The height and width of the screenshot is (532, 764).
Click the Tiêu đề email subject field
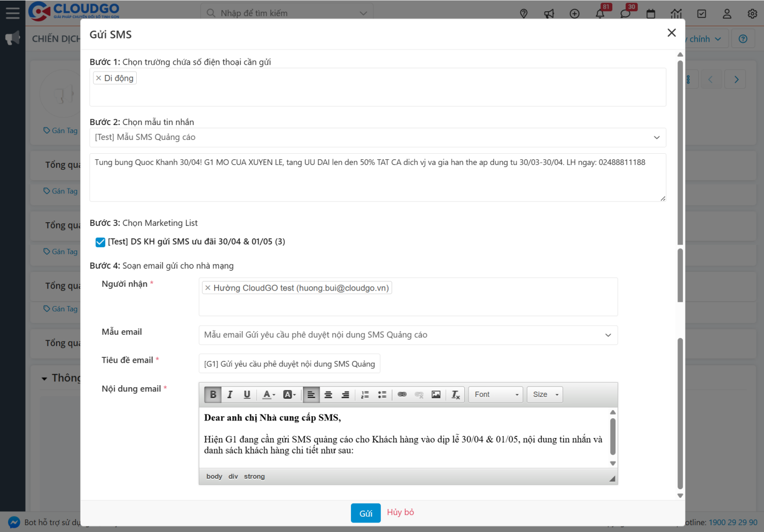tap(290, 363)
